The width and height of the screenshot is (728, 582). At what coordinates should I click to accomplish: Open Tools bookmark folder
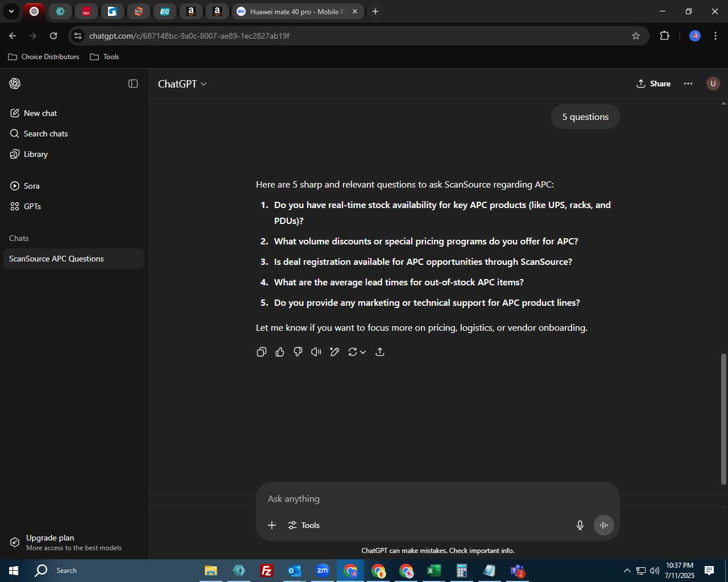(105, 57)
